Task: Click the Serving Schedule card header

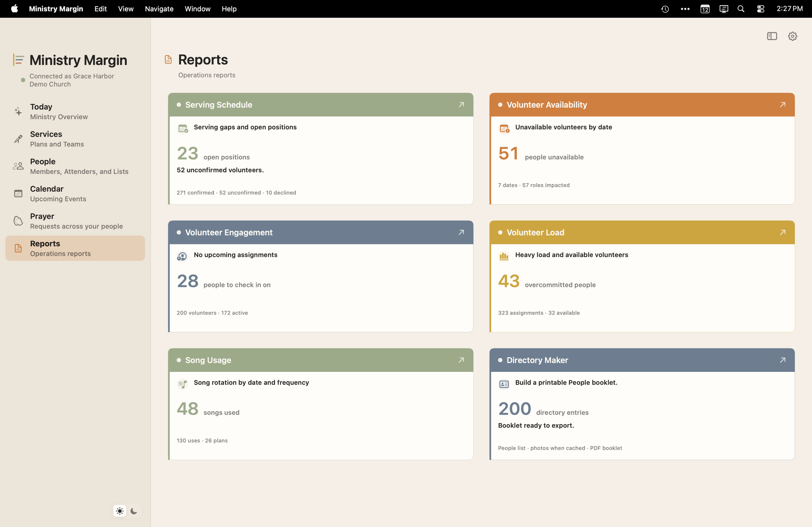Action: (321, 104)
